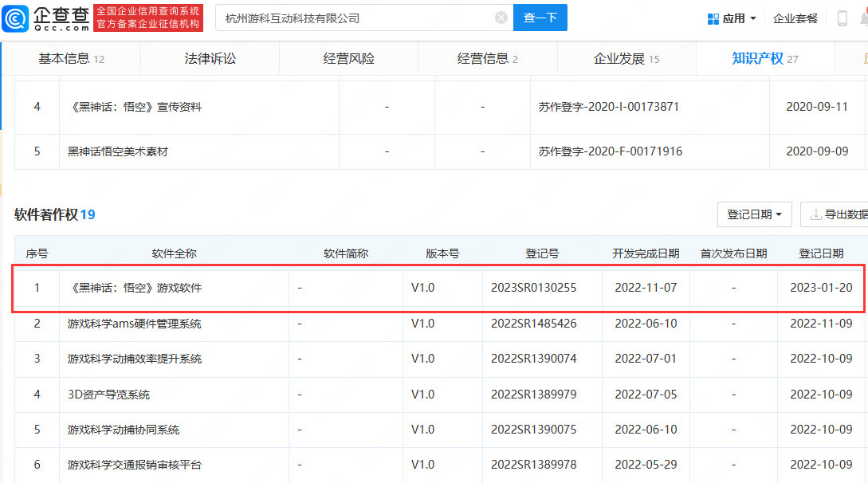
Task: Click the red 全国企业信用查询系统 badge
Action: pyautogui.click(x=148, y=17)
